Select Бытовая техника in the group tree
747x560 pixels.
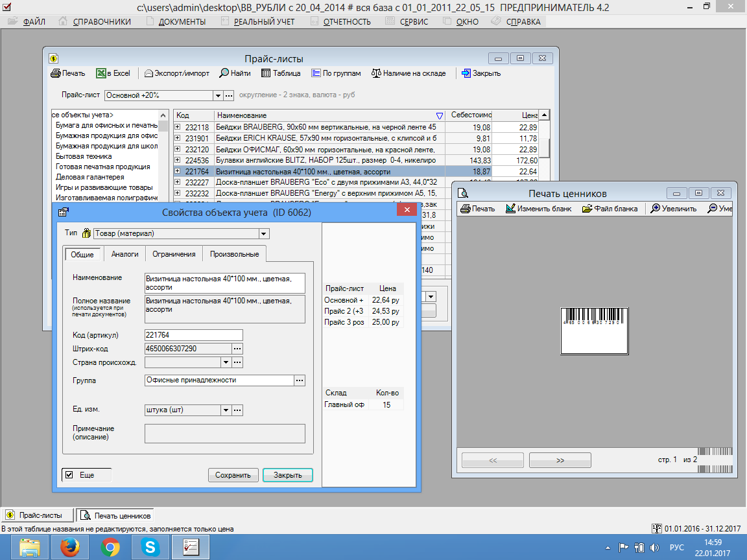point(84,156)
